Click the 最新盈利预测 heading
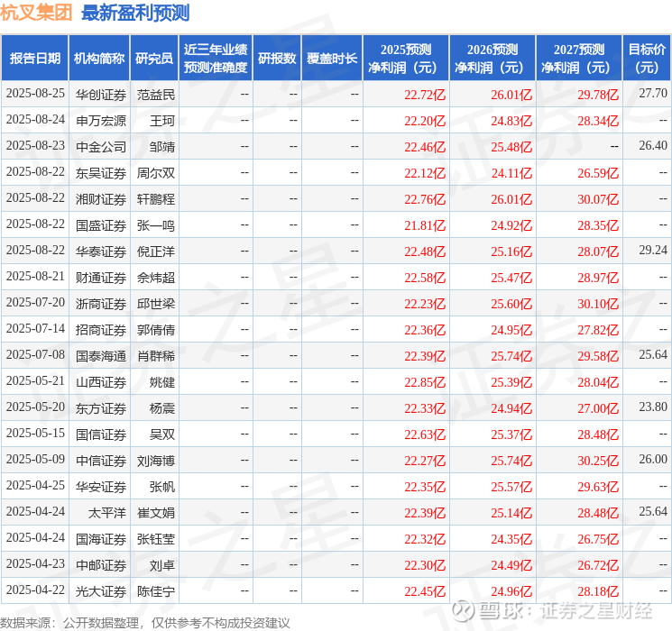The width and height of the screenshot is (672, 631). click(x=135, y=13)
